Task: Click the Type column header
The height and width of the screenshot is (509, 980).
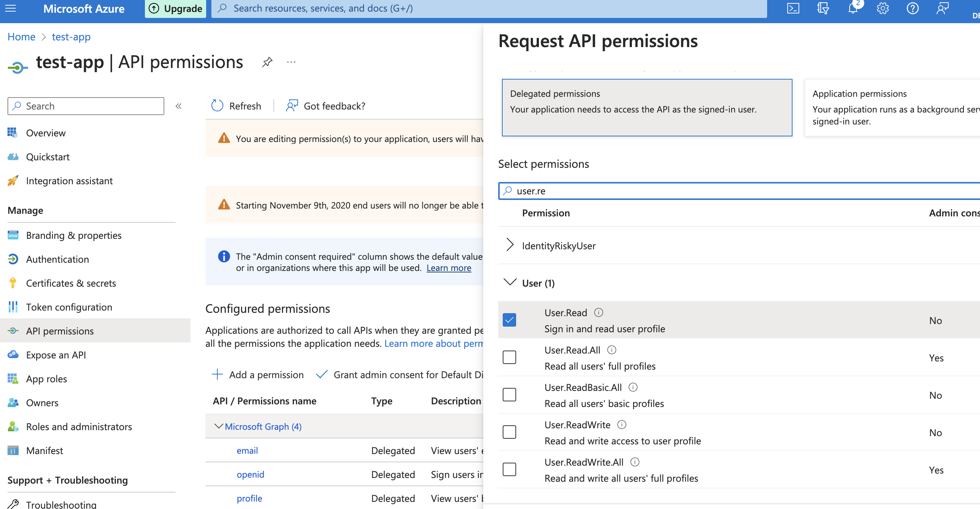Action: [x=382, y=401]
